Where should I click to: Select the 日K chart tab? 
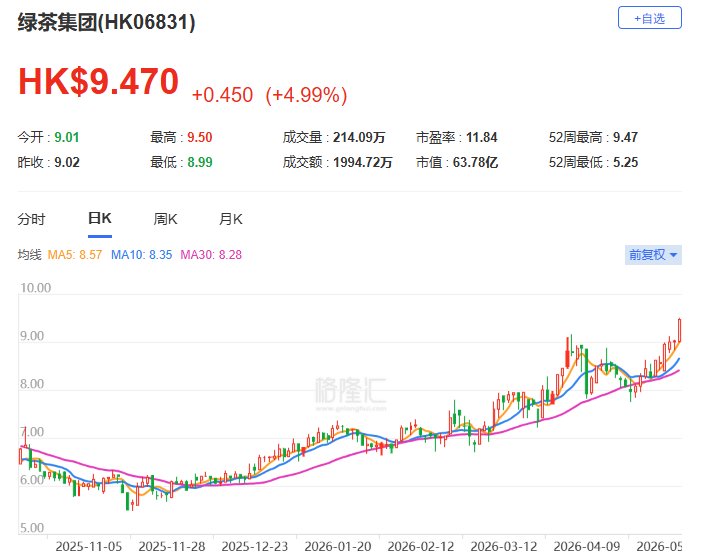[100, 219]
